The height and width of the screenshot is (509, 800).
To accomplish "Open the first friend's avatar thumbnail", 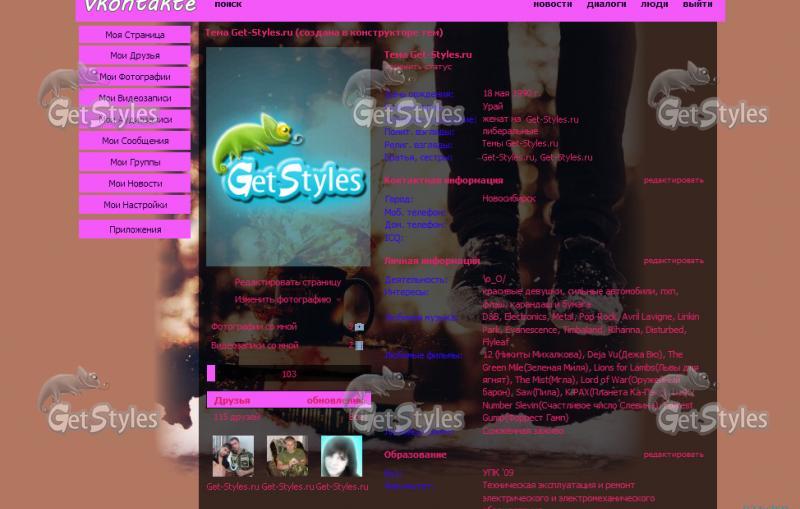I will 233,456.
